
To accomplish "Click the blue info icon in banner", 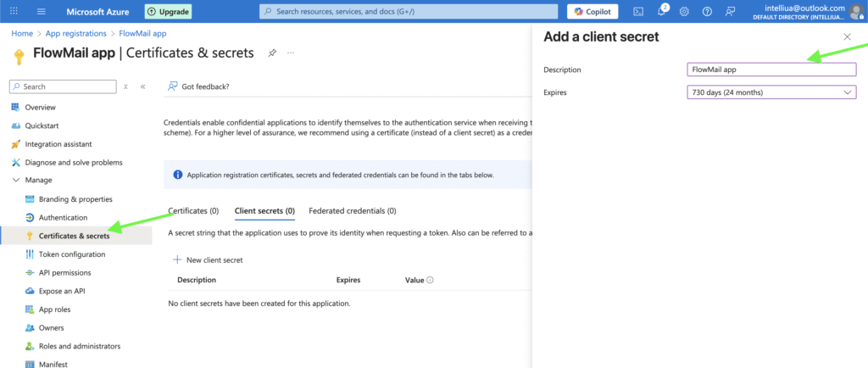I will tap(178, 175).
